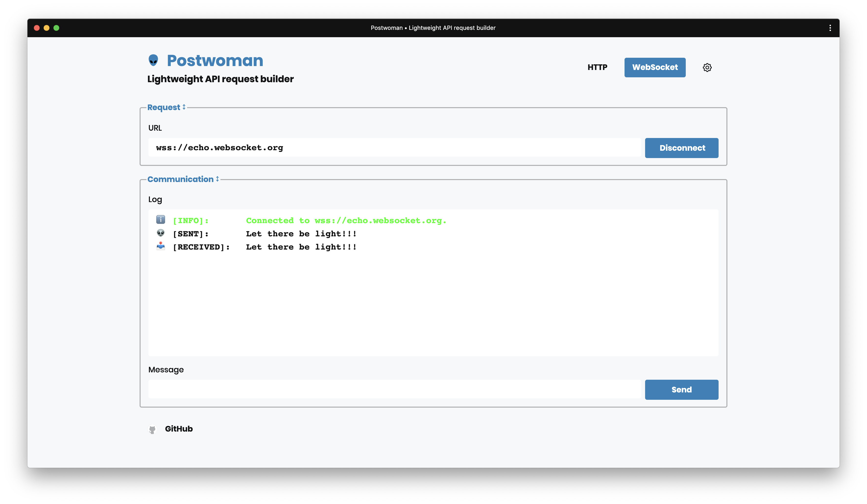The width and height of the screenshot is (867, 504).
Task: Click into the Message input field
Action: click(x=394, y=389)
